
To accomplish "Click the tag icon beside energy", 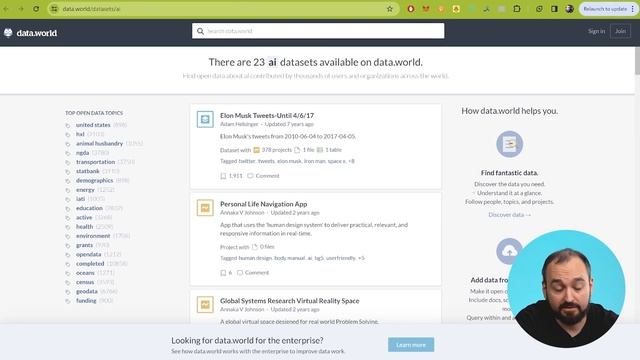I will click(x=68, y=190).
